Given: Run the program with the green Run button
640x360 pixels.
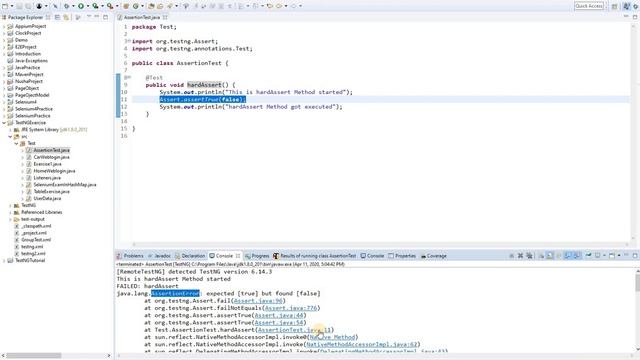Looking at the screenshot, I should coord(81,6).
